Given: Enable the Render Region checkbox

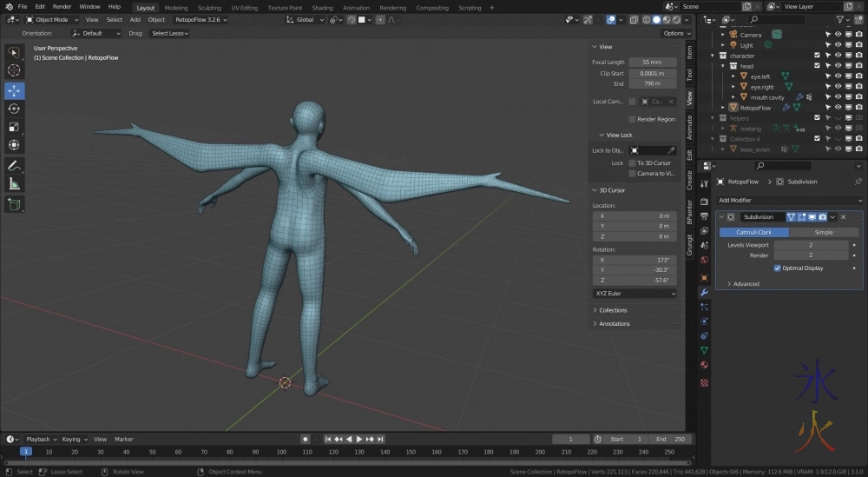Looking at the screenshot, I should [x=632, y=119].
